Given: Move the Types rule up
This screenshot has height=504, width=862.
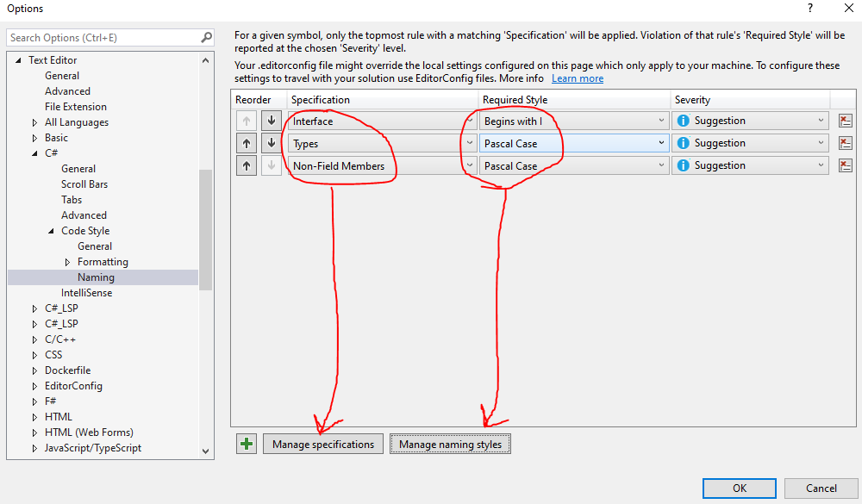Looking at the screenshot, I should click(x=247, y=142).
